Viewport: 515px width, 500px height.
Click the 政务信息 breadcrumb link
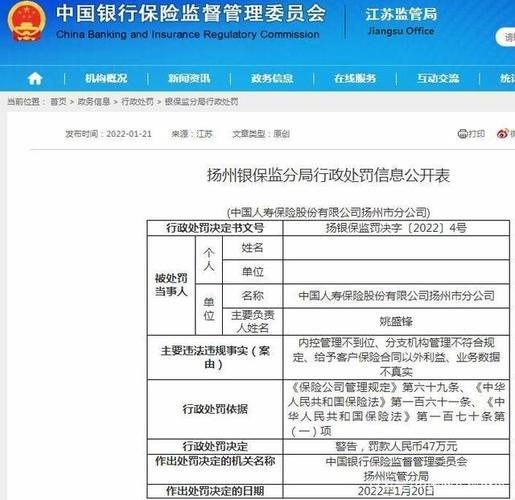pos(94,101)
